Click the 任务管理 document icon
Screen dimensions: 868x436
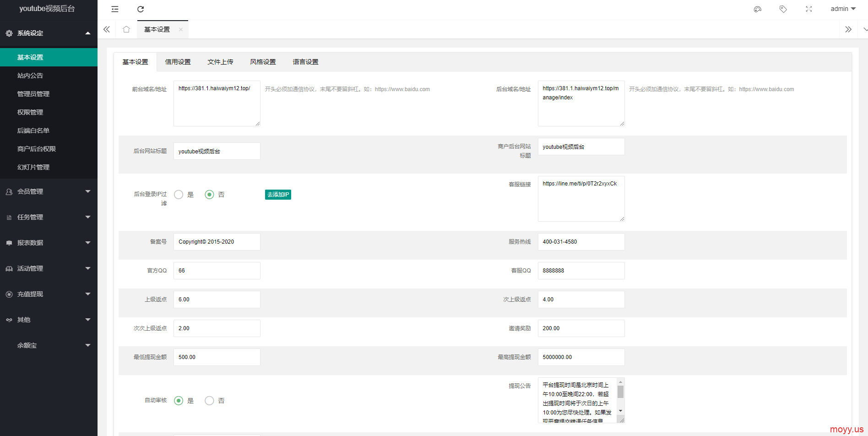pos(9,217)
